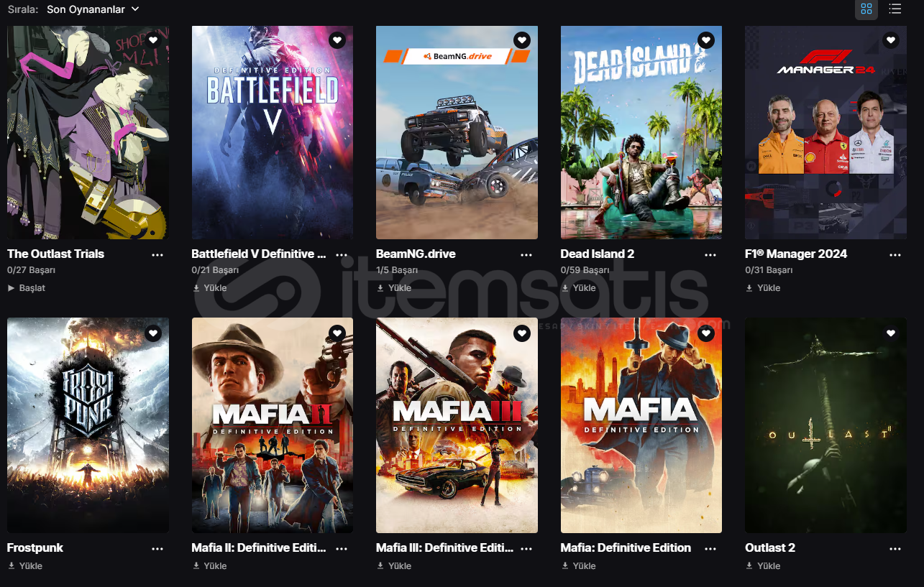Screen dimensions: 924x587
Task: Open more options for Dead Island 2
Action: 710,255
